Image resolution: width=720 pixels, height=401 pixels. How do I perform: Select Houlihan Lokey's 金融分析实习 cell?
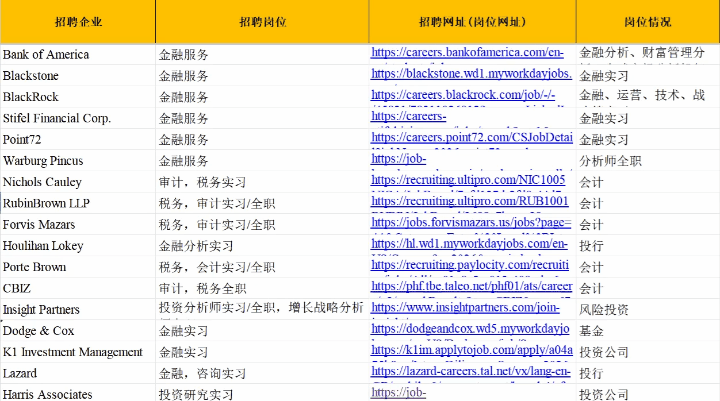coord(262,246)
